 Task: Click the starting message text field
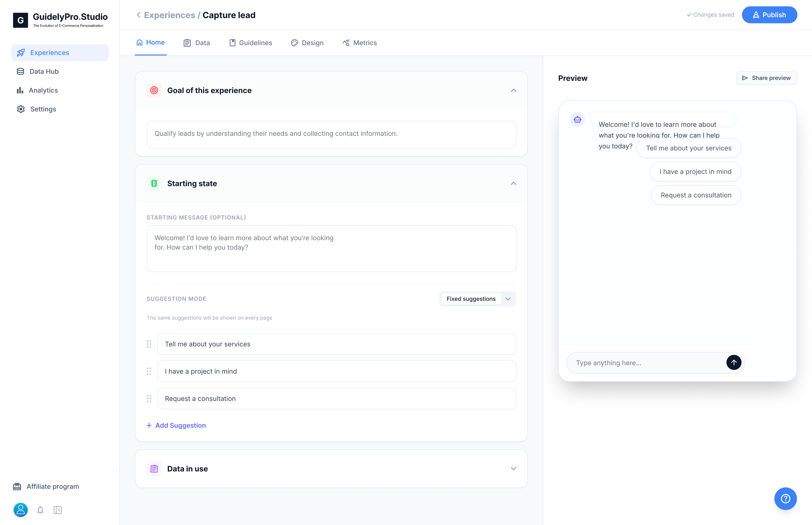click(x=331, y=249)
